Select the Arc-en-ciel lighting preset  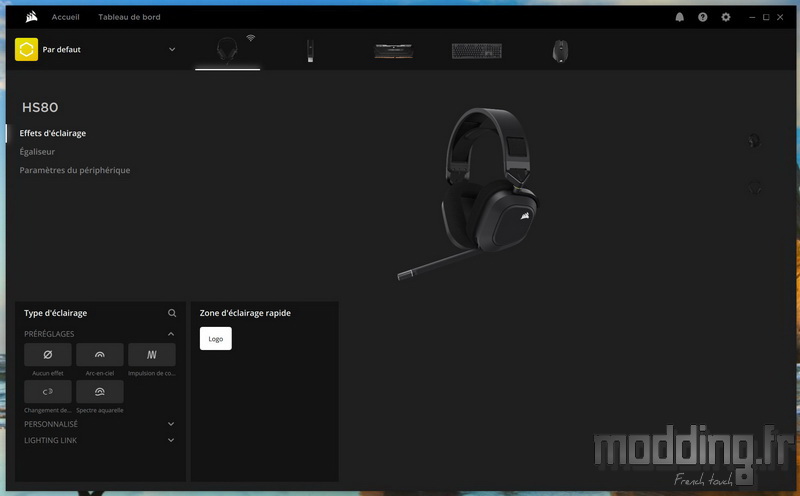tap(100, 355)
